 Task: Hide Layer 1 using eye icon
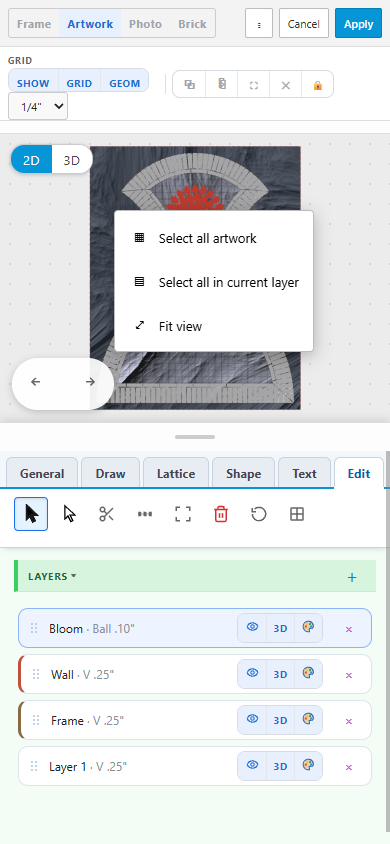click(x=252, y=766)
